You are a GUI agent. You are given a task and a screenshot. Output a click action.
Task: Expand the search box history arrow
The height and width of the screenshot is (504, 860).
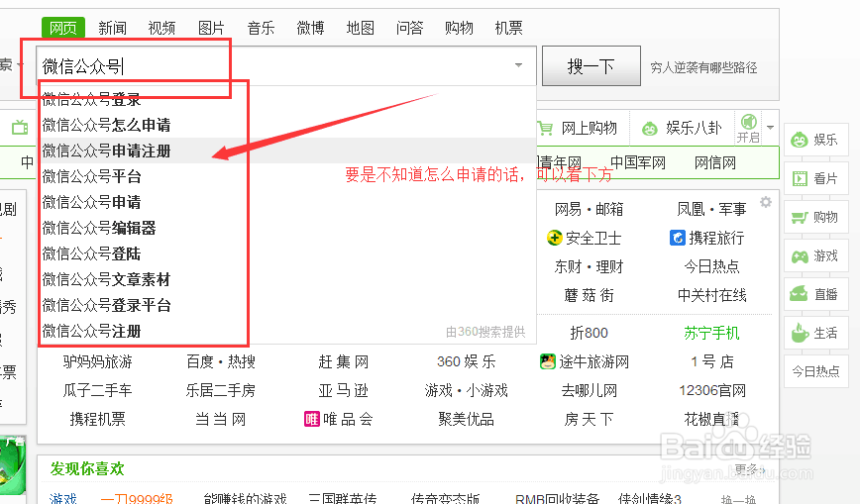click(518, 65)
